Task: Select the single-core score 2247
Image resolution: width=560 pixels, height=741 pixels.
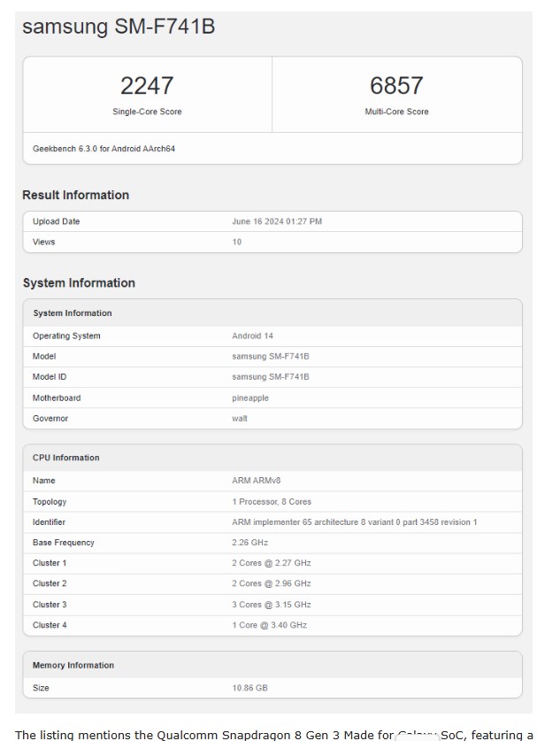Action: pyautogui.click(x=147, y=86)
